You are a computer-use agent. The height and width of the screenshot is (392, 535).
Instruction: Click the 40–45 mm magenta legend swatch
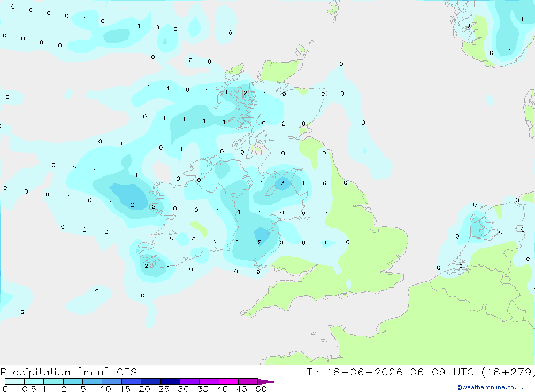pyautogui.click(x=228, y=381)
